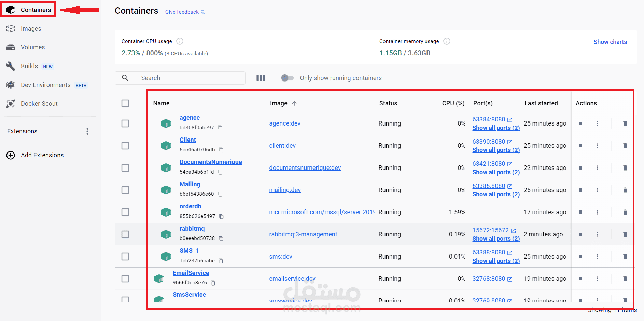
Task: Stop the SMS_1 container
Action: (580, 257)
